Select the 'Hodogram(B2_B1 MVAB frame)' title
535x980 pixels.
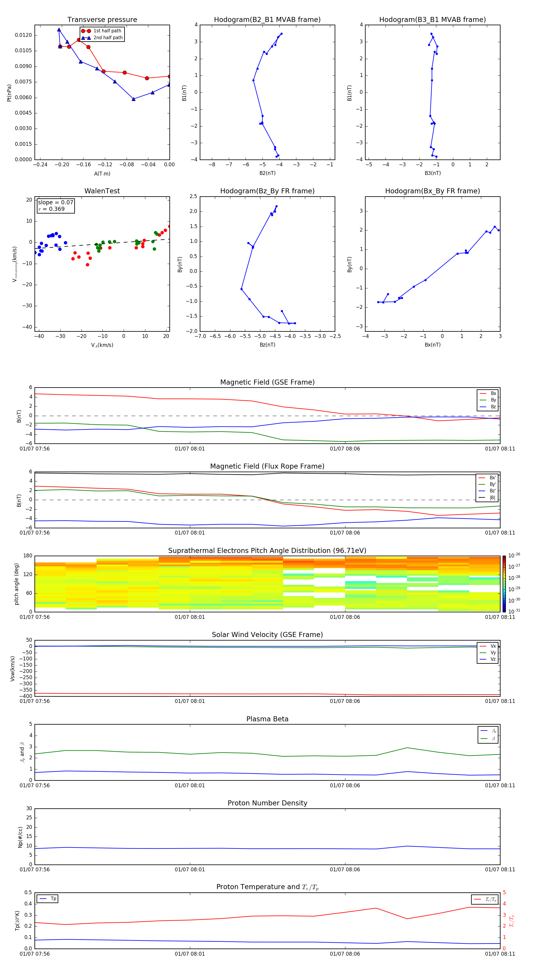[267, 20]
